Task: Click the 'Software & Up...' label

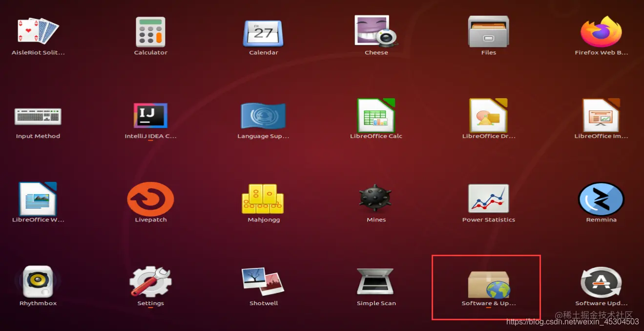Action: (488, 304)
